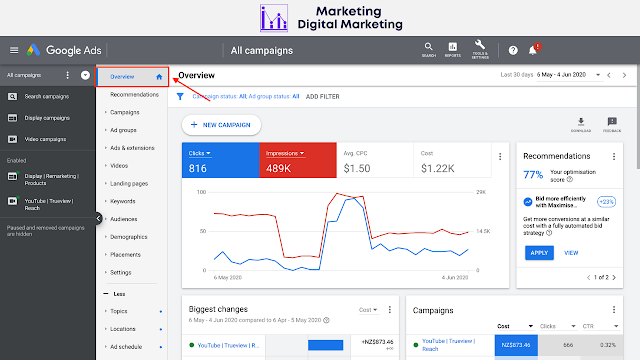Click optimisation score help icon
This screenshot has width=640, height=360.
(570, 180)
